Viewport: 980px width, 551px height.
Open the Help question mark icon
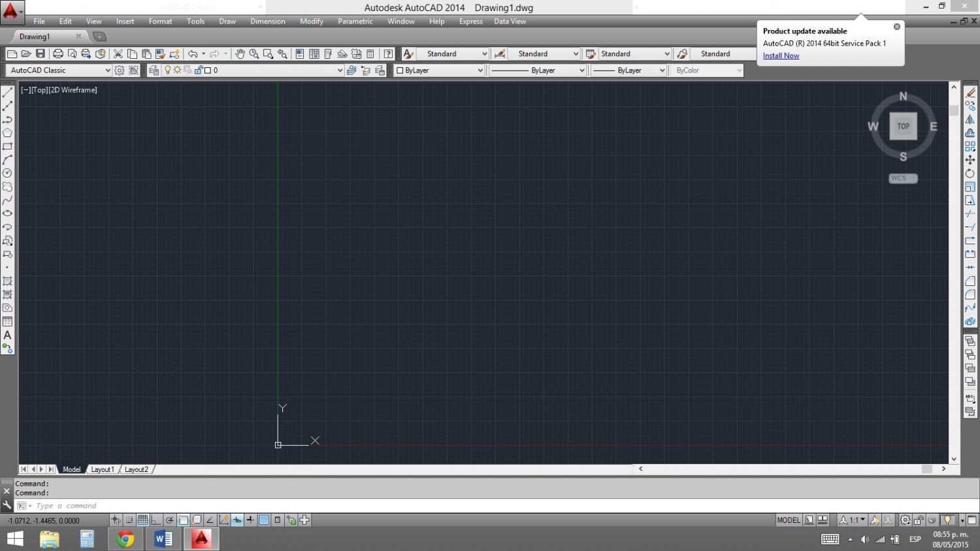[389, 54]
